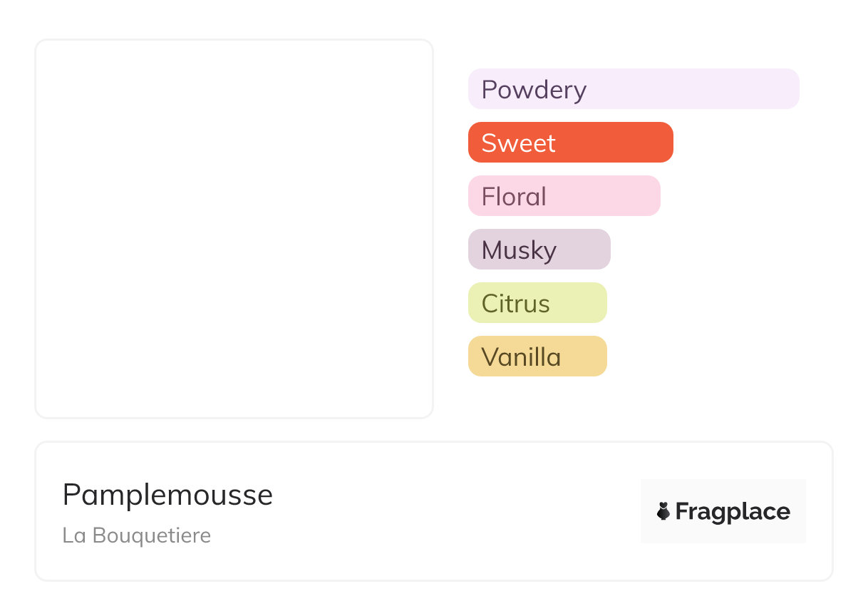Click the Citrus label text
The width and height of the screenshot is (868, 616).
pyautogui.click(x=515, y=304)
